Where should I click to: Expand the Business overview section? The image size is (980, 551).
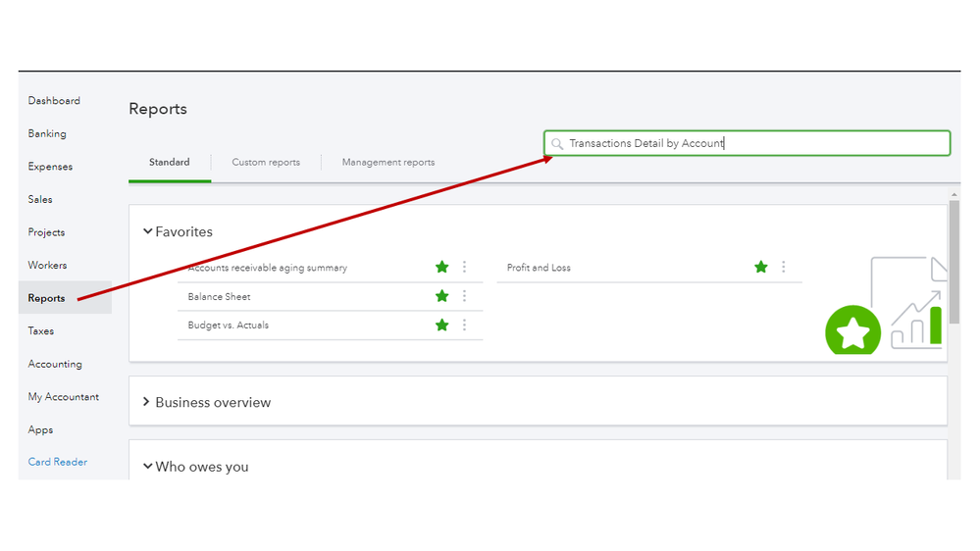[148, 402]
